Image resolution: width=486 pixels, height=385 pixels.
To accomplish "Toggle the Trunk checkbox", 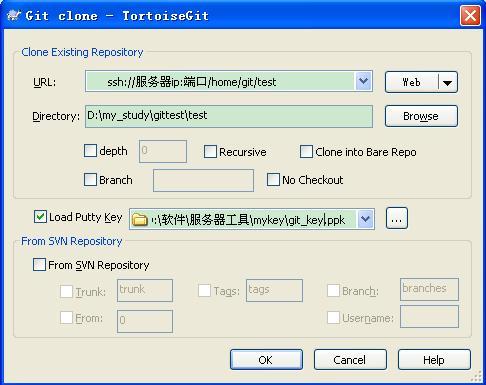I will 66,291.
